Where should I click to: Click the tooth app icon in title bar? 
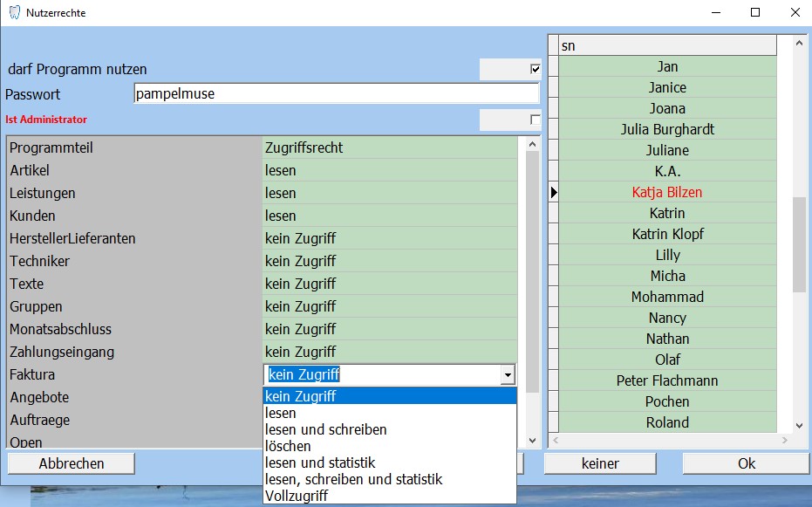[x=13, y=13]
